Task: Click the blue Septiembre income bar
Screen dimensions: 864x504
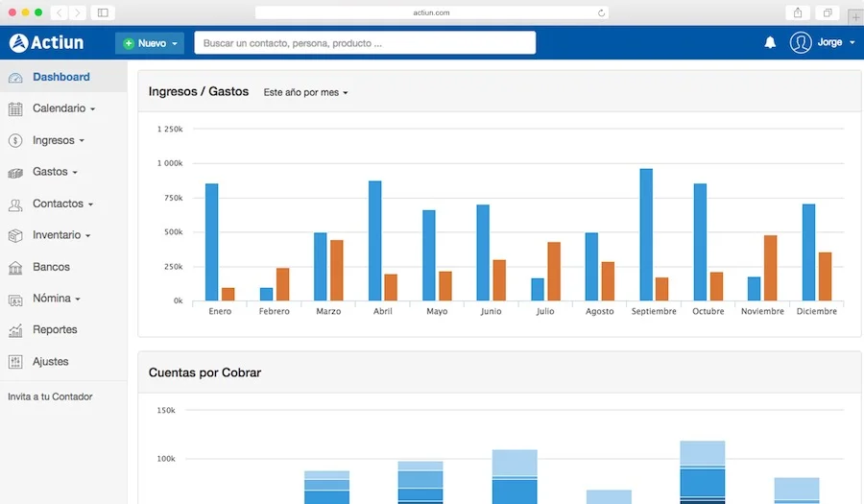Action: click(x=646, y=234)
